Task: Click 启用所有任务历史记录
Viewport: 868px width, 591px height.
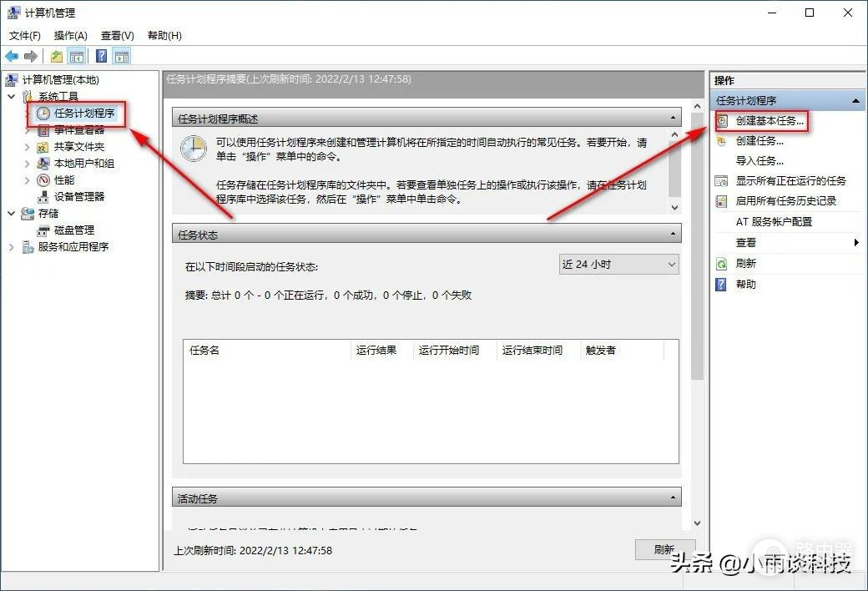Action: coord(785,200)
